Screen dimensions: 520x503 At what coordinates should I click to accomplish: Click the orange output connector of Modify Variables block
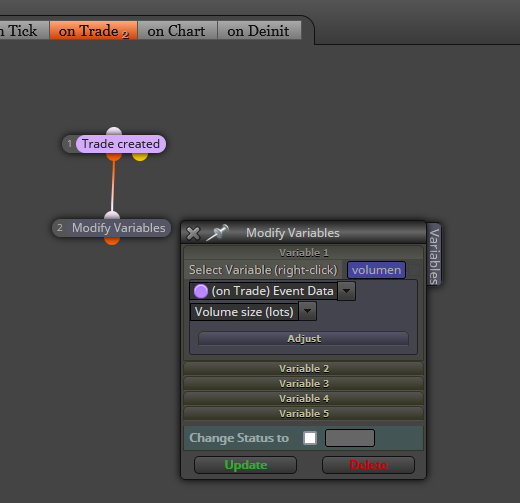coord(112,240)
